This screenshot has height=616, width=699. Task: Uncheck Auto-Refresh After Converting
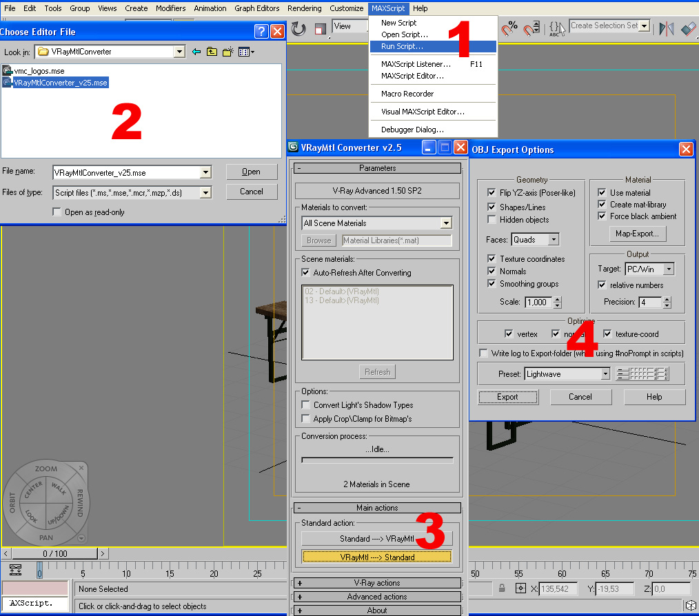(x=306, y=273)
